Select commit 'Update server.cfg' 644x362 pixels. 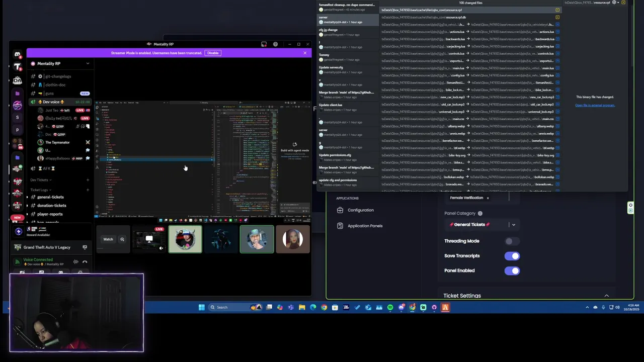point(347,70)
